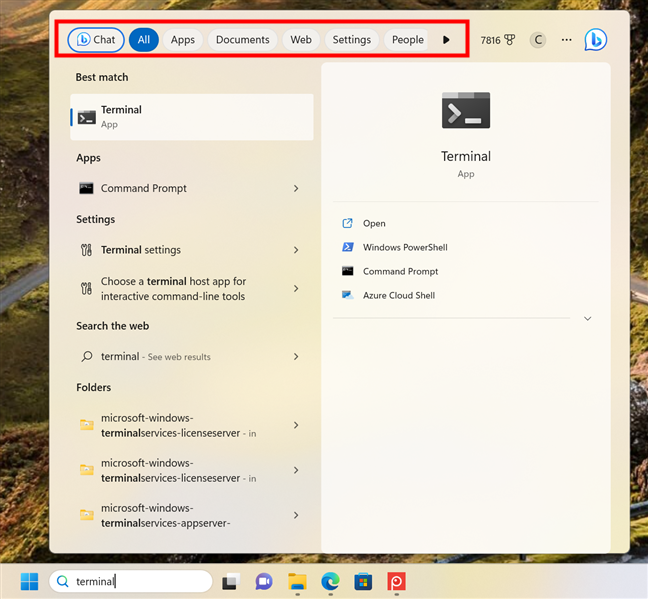This screenshot has width=648, height=599.
Task: Click the taskbar search box with terminal
Action: (131, 582)
